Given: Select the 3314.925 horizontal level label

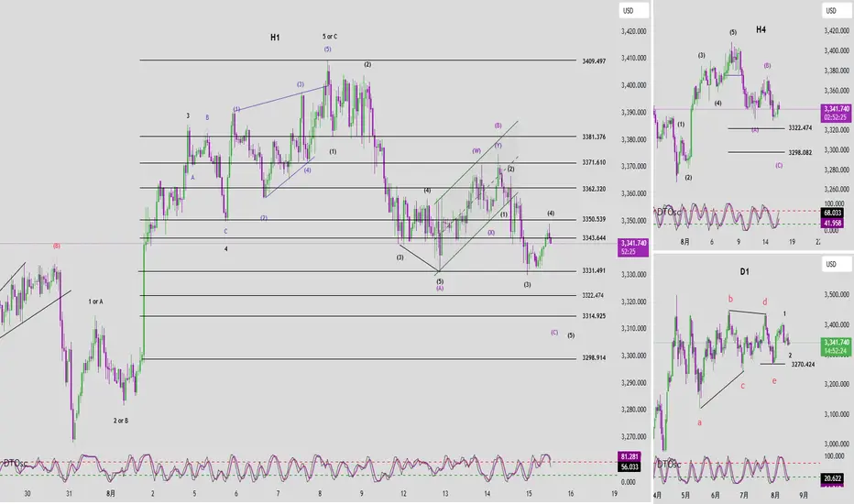Looking at the screenshot, I should point(594,315).
